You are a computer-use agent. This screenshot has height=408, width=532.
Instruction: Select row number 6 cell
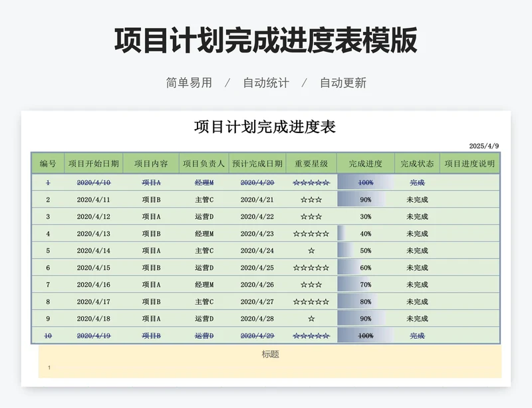click(x=48, y=268)
